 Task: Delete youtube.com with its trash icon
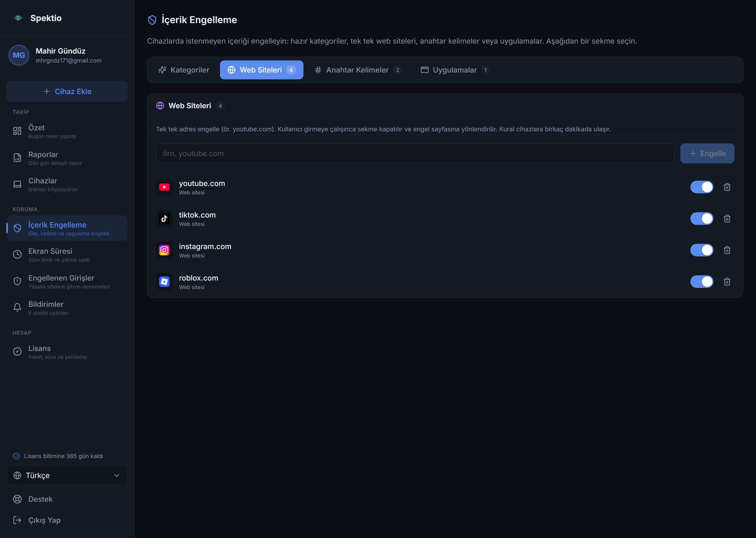point(727,187)
